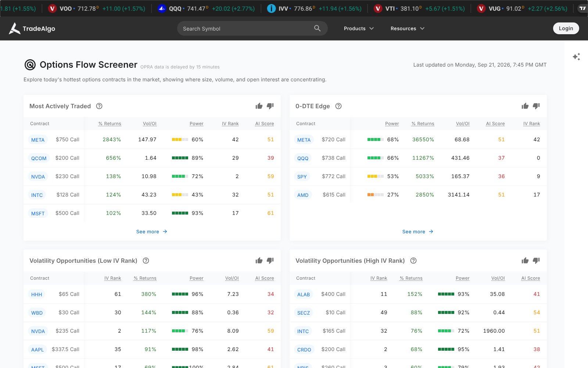Viewport: 588px width, 368px height.
Task: Open the SECZ symbol chip
Action: point(304,313)
